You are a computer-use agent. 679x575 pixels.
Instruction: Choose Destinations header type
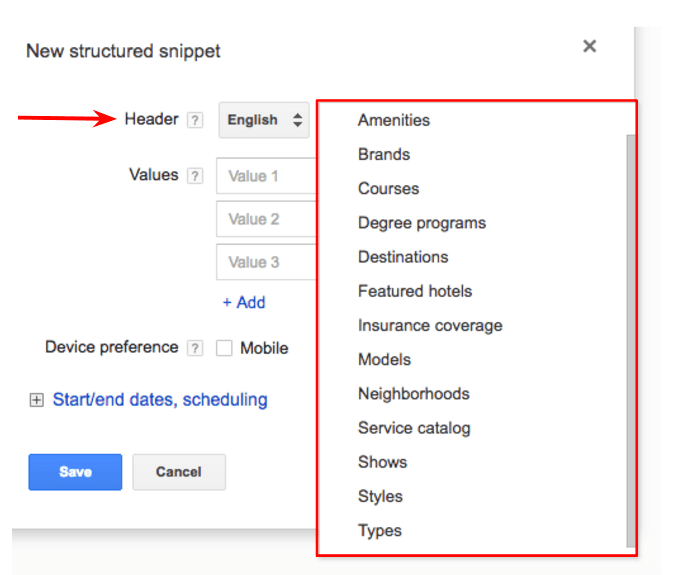pos(403,257)
